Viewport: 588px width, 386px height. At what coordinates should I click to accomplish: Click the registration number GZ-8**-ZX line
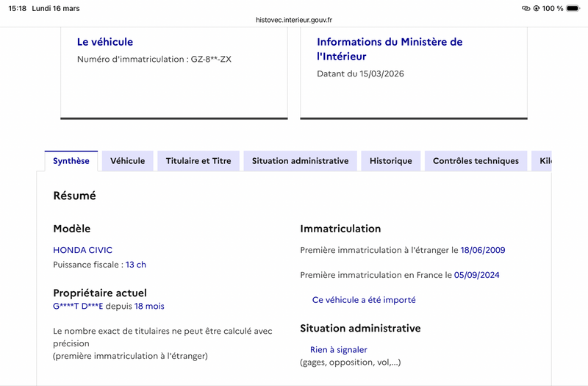(x=154, y=59)
